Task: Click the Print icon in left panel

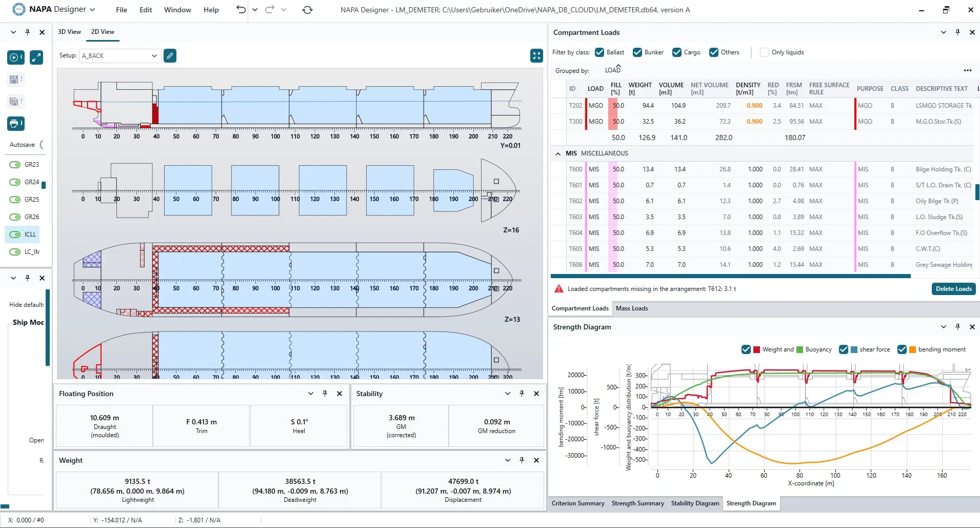Action: pos(15,123)
